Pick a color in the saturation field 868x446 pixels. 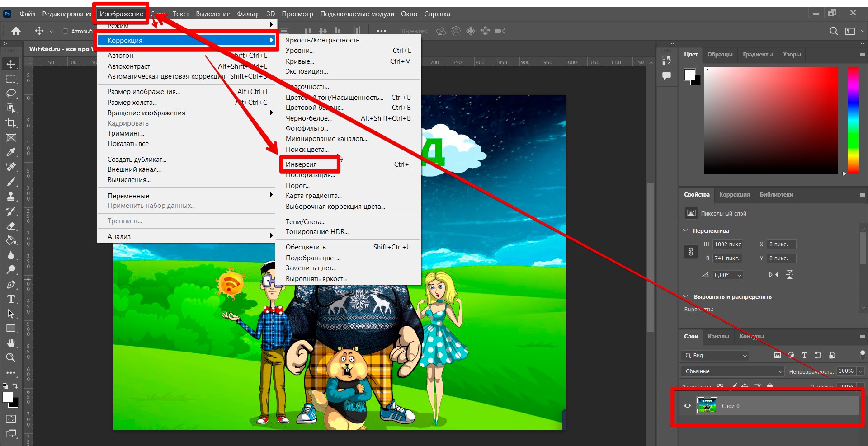(771, 120)
